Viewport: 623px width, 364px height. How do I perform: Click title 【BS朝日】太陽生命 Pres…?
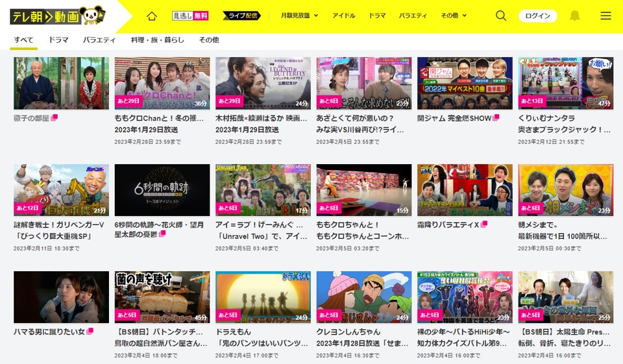pos(564,332)
